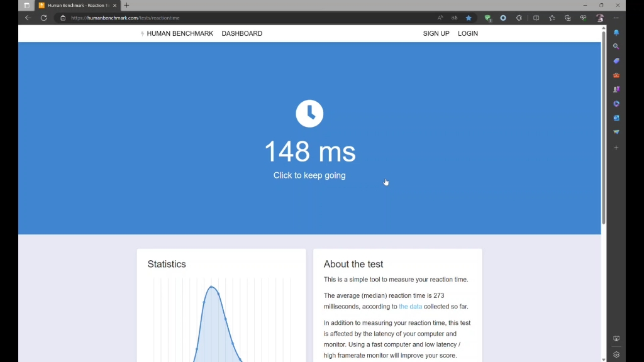Click the white clock icon

tap(309, 114)
